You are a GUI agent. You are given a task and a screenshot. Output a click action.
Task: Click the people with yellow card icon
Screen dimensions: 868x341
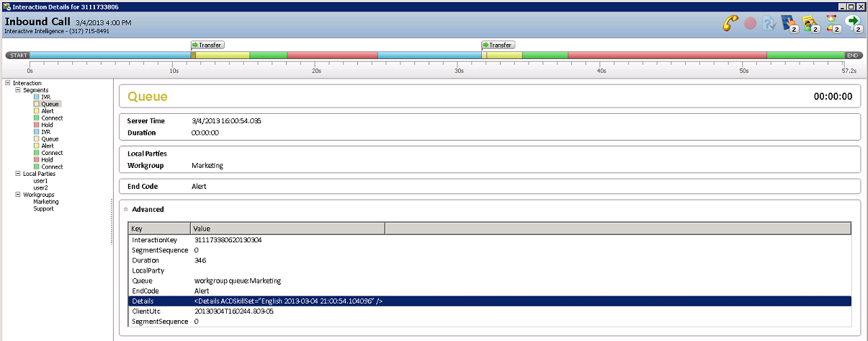[x=810, y=23]
